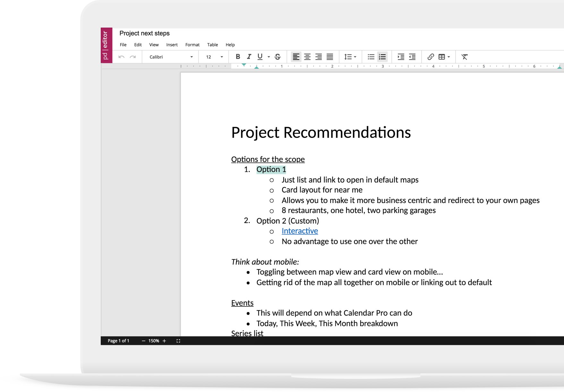
Task: Click the Events underlined heading
Action: 242,303
